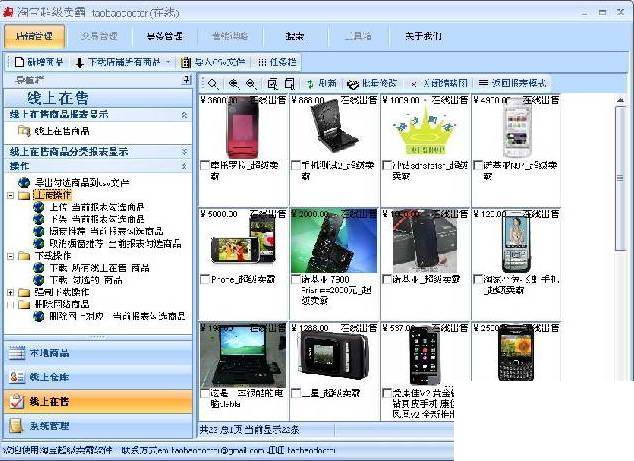Click the 关闭缩略图 close thumbnails X icon
The width and height of the screenshot is (634, 461).
point(413,84)
